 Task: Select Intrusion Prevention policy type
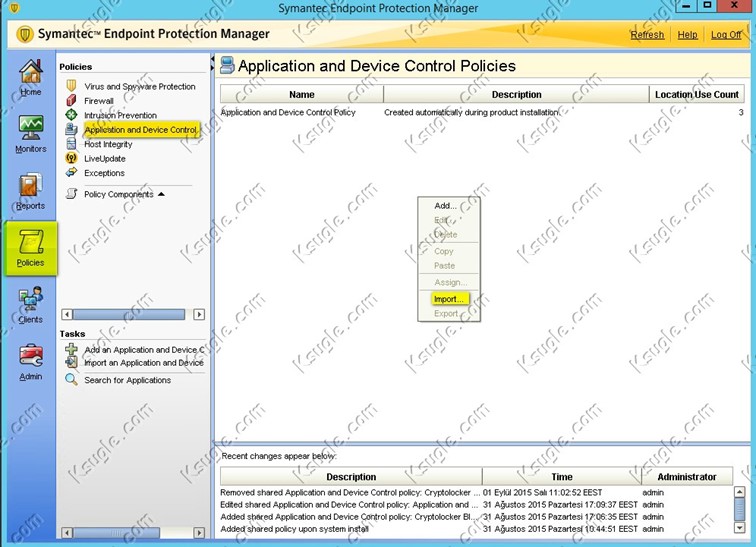[121, 115]
